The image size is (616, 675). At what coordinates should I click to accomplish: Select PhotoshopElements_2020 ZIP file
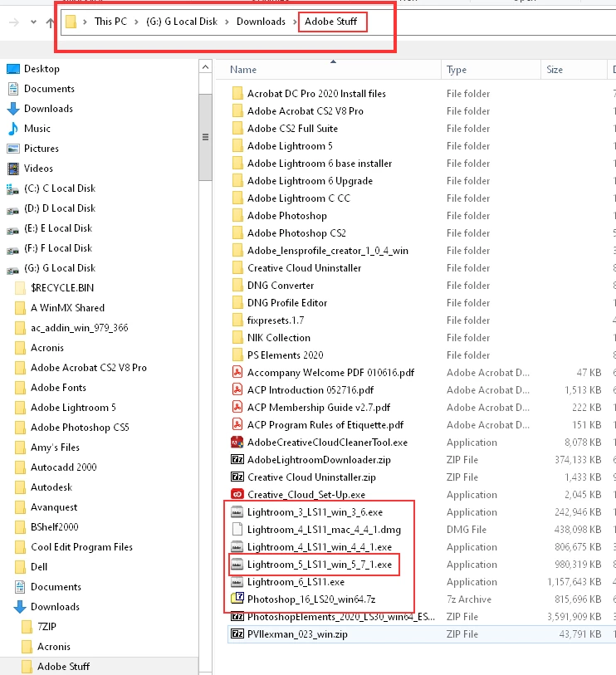coord(341,616)
